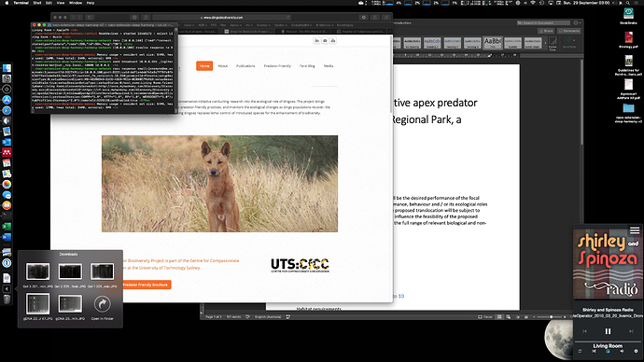Open Microsoft Excel from the Dock
The image size is (644, 362).
pyautogui.click(x=7, y=226)
